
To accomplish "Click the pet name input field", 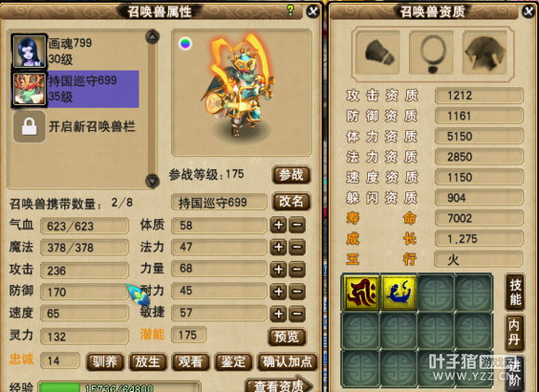I will click(219, 203).
